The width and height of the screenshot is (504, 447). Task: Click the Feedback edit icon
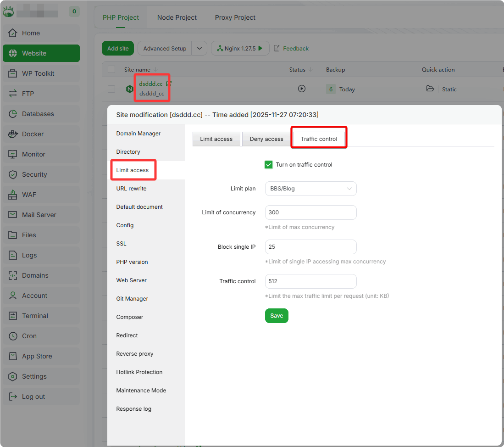(x=277, y=48)
